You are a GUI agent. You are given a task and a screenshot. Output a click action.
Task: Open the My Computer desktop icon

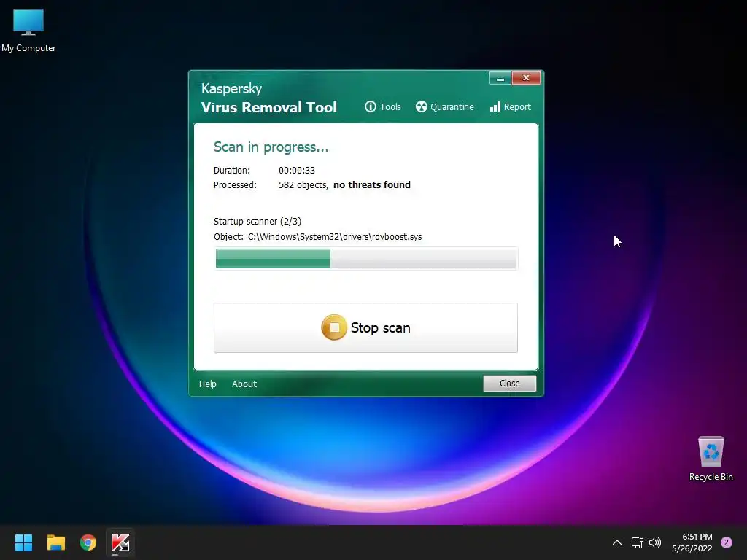28,31
